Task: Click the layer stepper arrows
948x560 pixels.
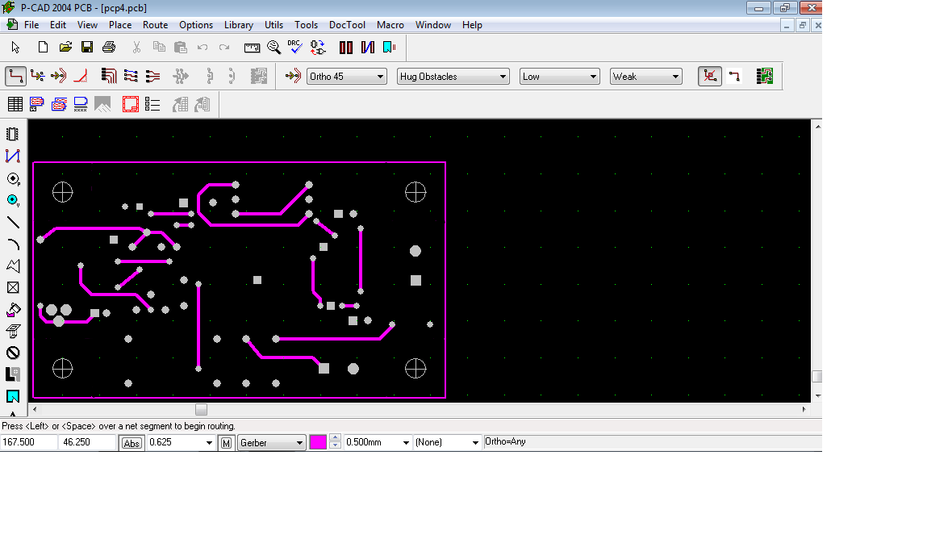Action: (335, 442)
